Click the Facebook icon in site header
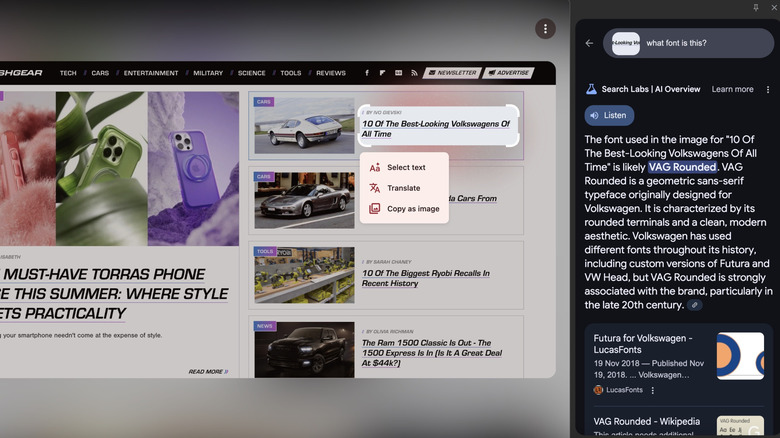Viewport: 780px width, 438px height. coord(367,73)
